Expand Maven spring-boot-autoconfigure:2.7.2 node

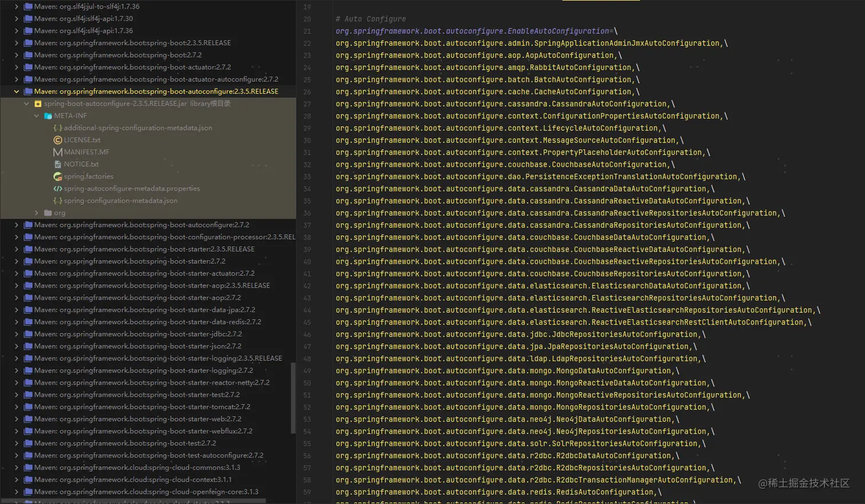coord(17,225)
